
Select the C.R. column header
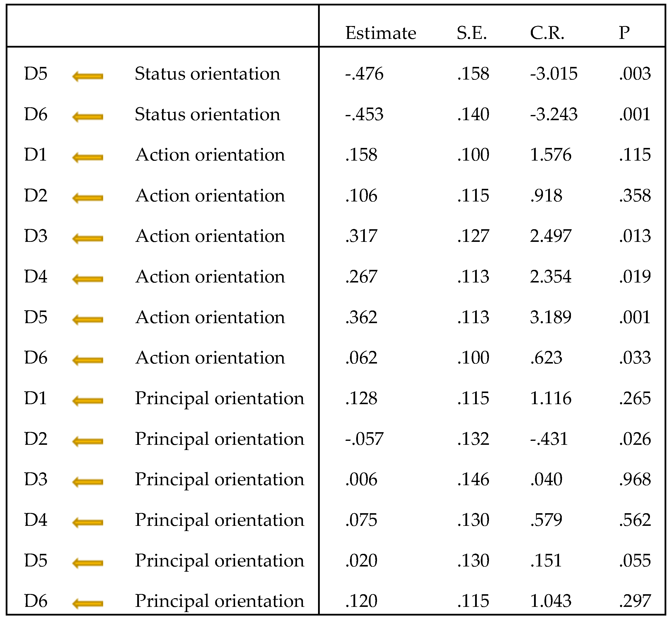(547, 33)
